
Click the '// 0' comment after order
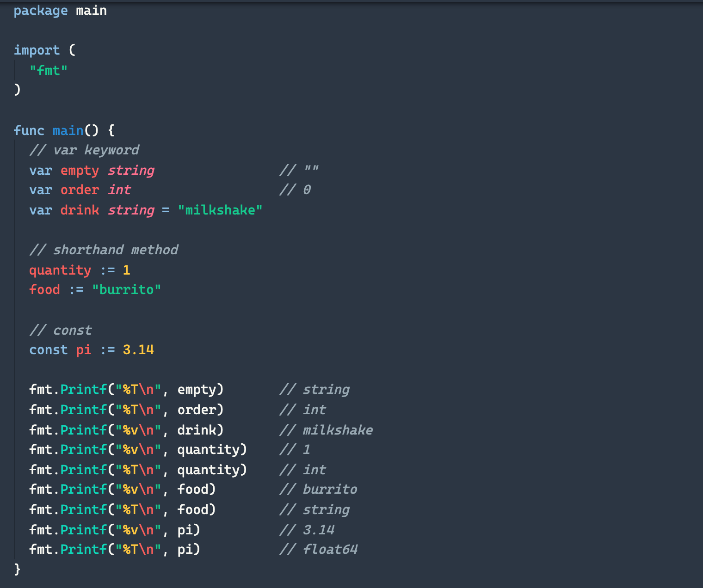[295, 190]
